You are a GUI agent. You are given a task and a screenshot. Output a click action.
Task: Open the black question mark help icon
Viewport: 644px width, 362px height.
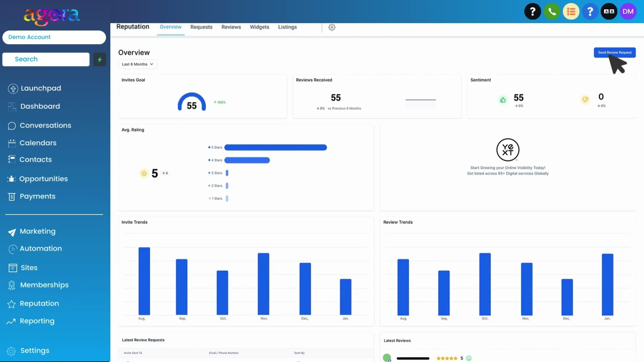point(533,12)
